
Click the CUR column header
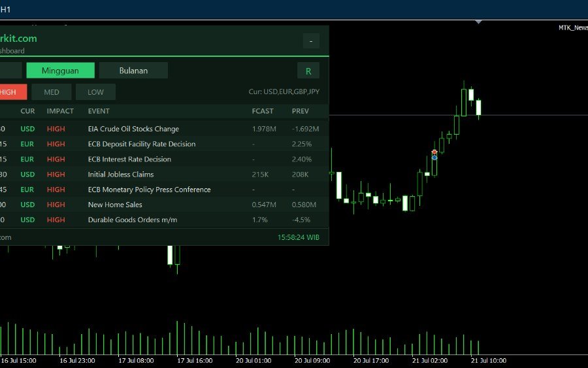(27, 111)
